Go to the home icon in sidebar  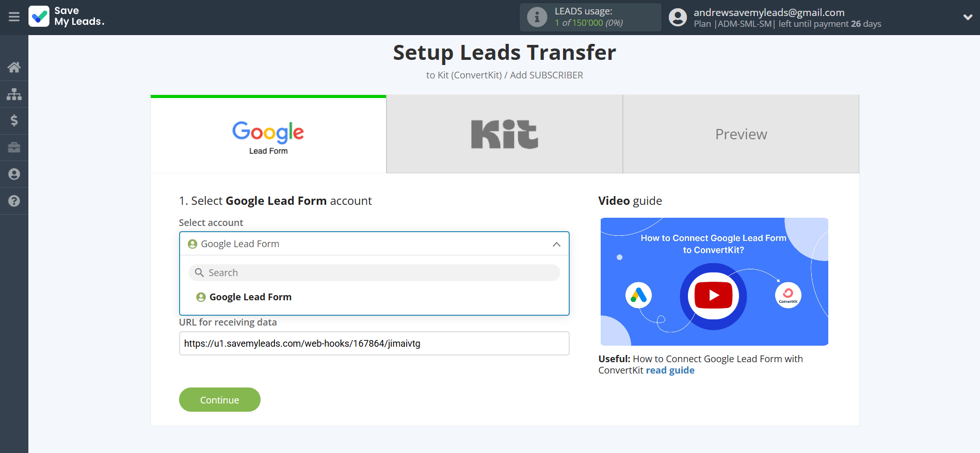(14, 67)
